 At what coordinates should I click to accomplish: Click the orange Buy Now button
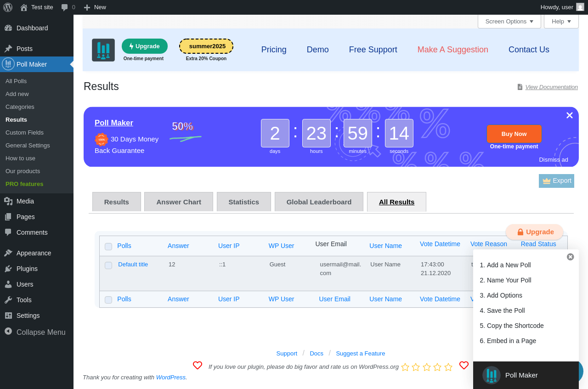[514, 134]
